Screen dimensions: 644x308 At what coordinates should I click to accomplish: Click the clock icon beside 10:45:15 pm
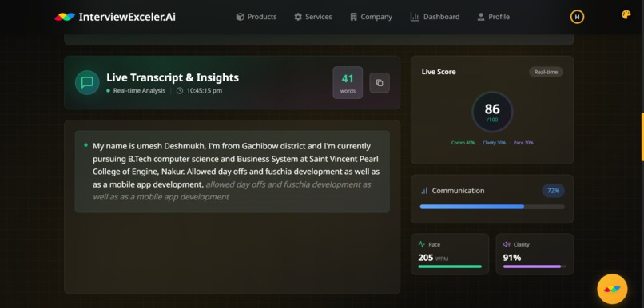[180, 91]
